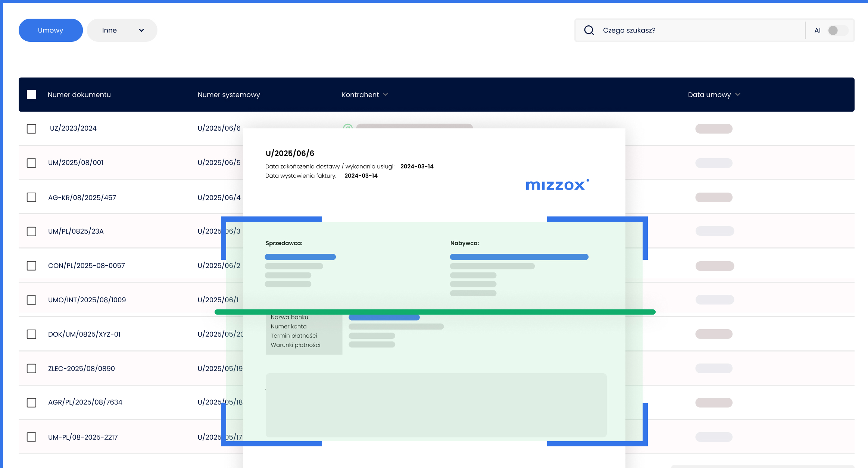Expand the Kontrahent column filter chevron

coord(385,95)
